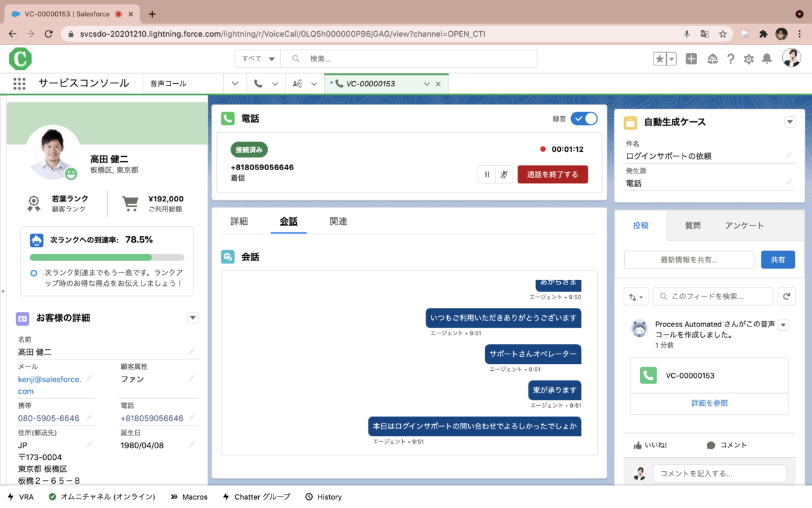The image size is (812, 508).
Task: Edit the 件名 field pencil icon
Action: (x=789, y=156)
